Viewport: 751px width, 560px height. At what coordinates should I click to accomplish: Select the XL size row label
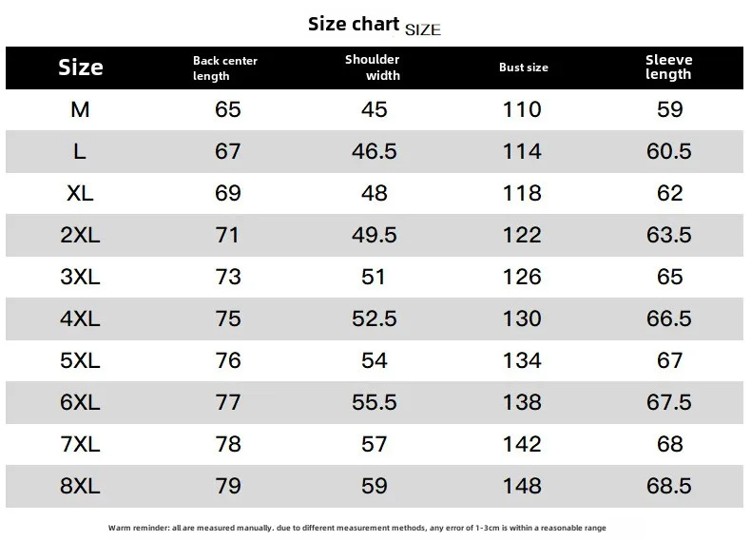tap(80, 194)
